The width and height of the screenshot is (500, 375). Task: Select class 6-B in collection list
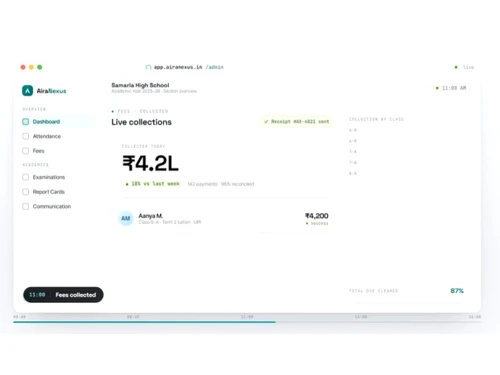tap(353, 141)
